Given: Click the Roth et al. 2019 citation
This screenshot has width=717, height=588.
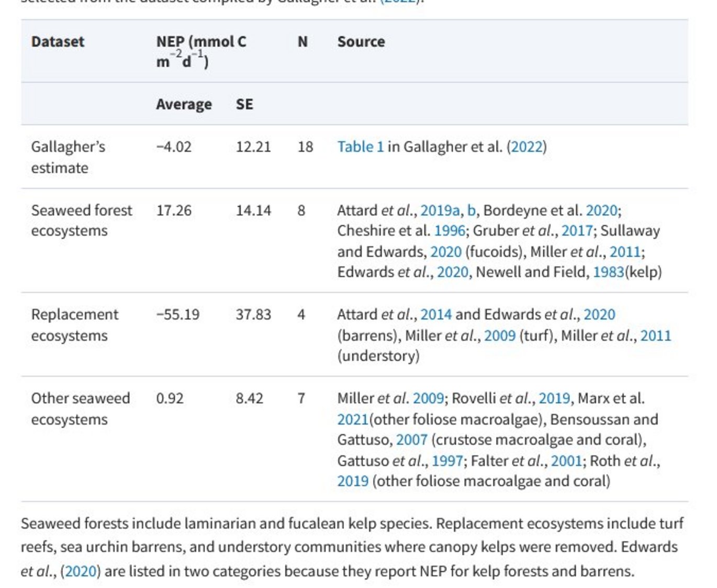Looking at the screenshot, I should pos(353,481).
